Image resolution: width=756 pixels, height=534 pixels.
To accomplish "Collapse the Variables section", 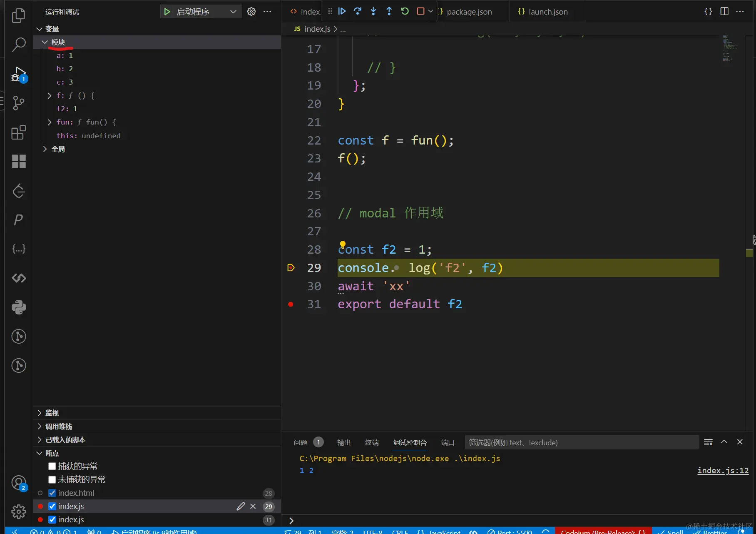I will 157,29.
